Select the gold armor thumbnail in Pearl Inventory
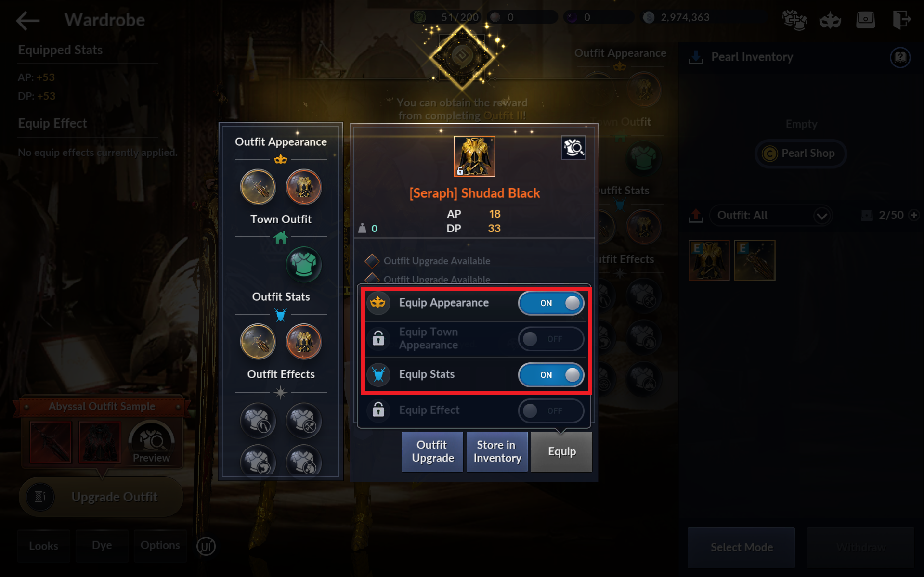 point(709,260)
